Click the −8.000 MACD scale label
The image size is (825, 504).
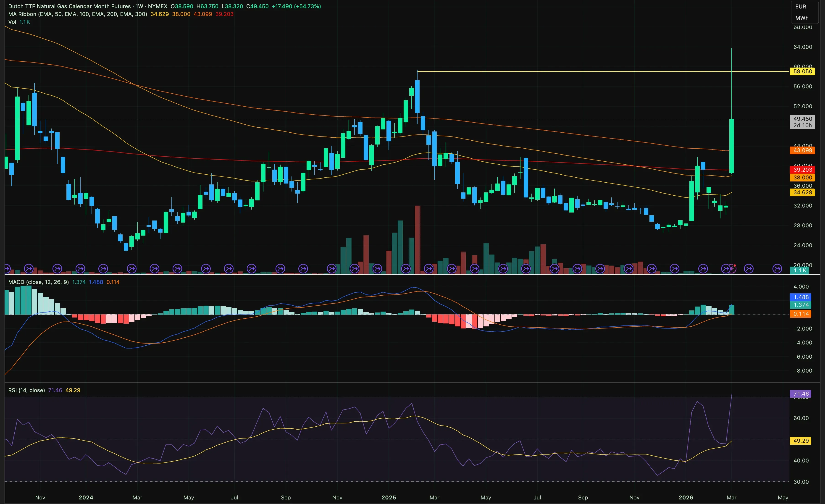point(803,370)
